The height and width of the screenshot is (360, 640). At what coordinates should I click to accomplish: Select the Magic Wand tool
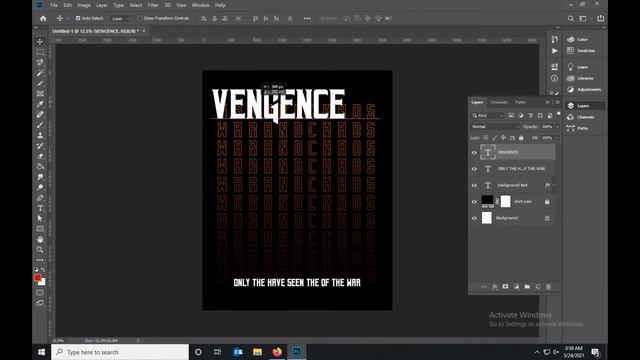pos(40,73)
